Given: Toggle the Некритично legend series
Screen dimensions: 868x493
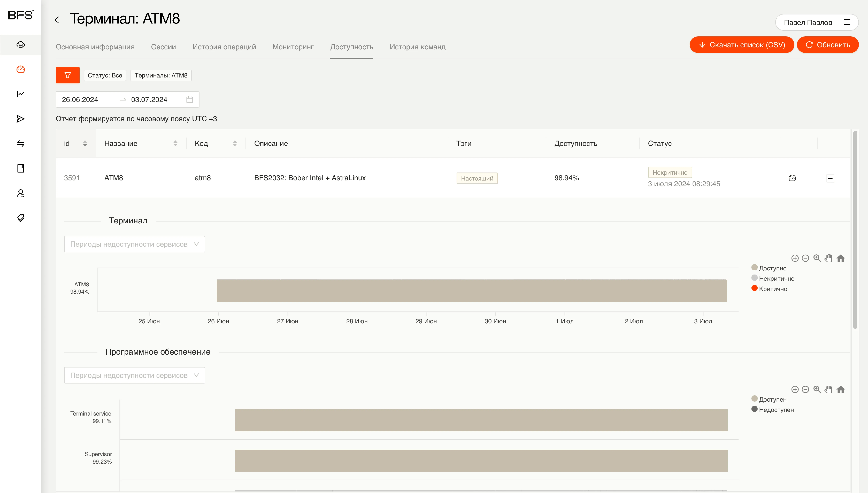Looking at the screenshot, I should (773, 278).
